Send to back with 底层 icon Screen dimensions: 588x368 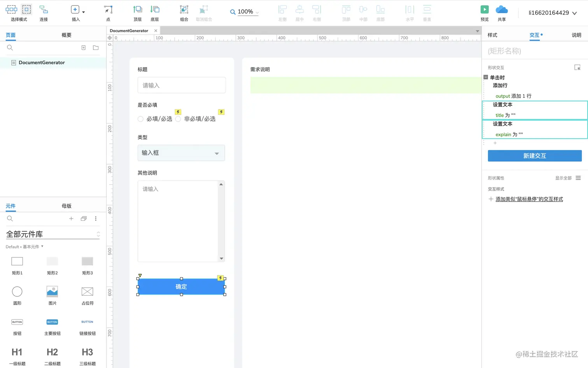pos(155,9)
